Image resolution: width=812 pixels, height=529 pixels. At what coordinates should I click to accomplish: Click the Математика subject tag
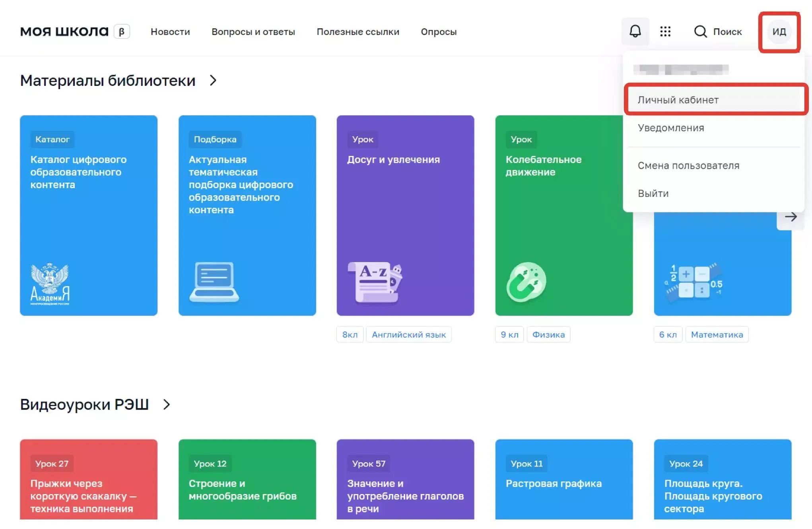coord(717,335)
